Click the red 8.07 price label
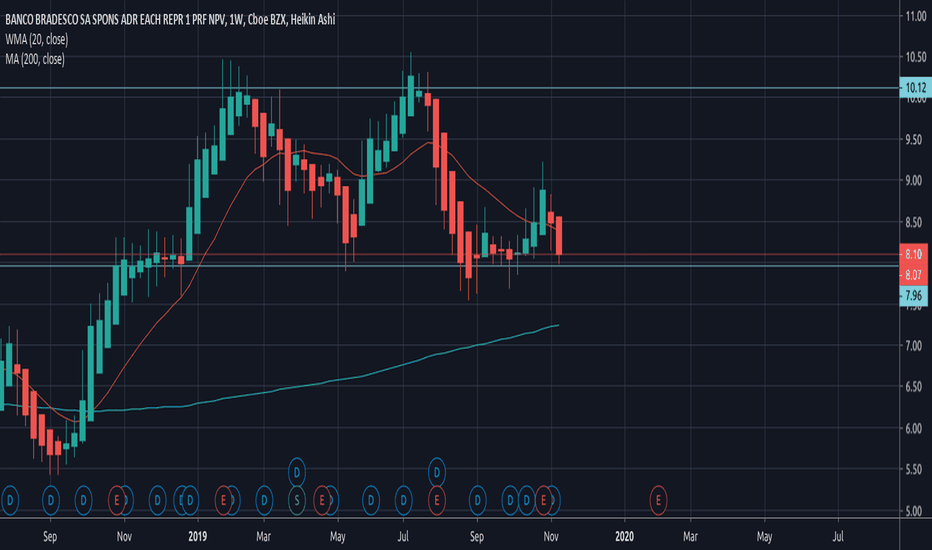Screen dimensions: 932x550 click(x=914, y=275)
